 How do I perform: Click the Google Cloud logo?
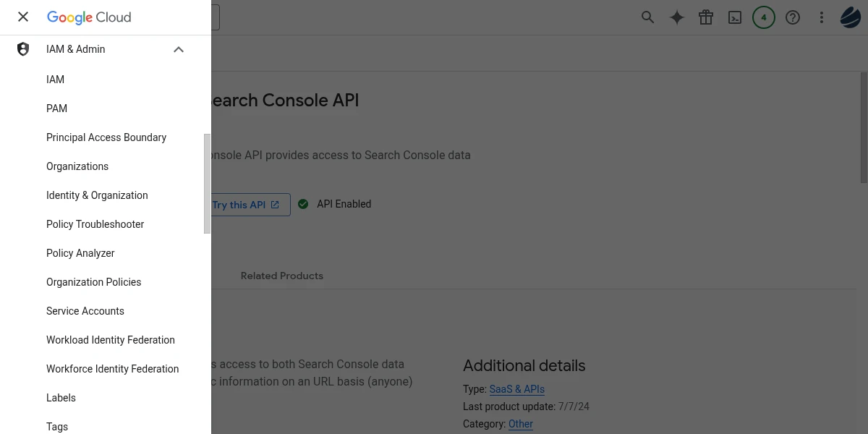[x=89, y=17]
